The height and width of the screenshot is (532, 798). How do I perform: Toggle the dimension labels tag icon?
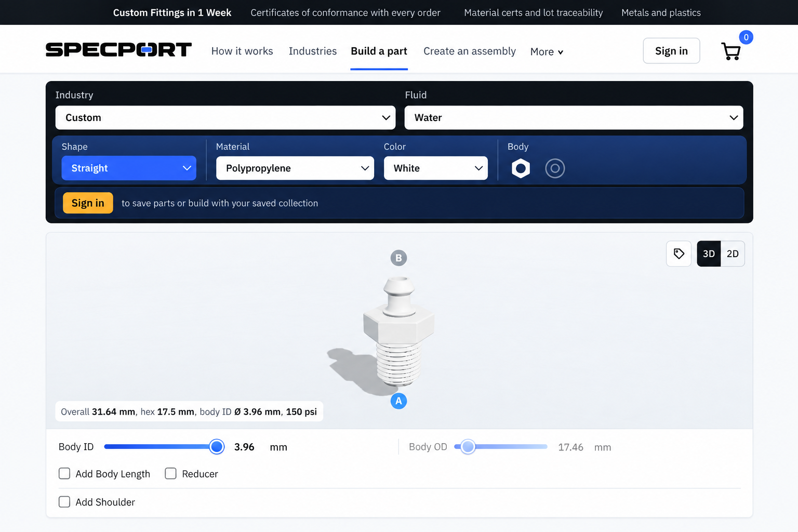(x=679, y=254)
